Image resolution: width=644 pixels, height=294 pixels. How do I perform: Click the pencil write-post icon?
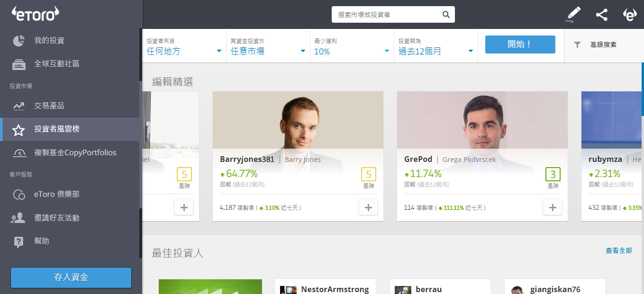click(x=573, y=15)
